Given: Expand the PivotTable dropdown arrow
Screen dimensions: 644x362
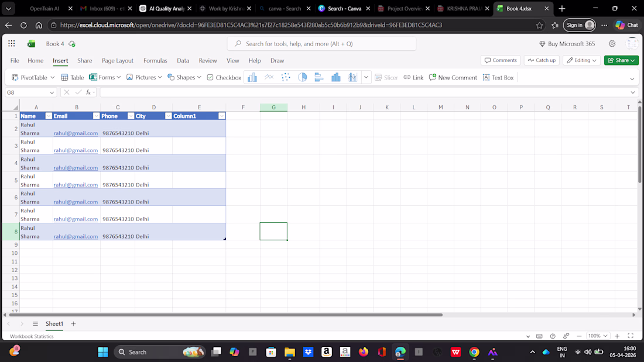Looking at the screenshot, I should click(x=53, y=77).
